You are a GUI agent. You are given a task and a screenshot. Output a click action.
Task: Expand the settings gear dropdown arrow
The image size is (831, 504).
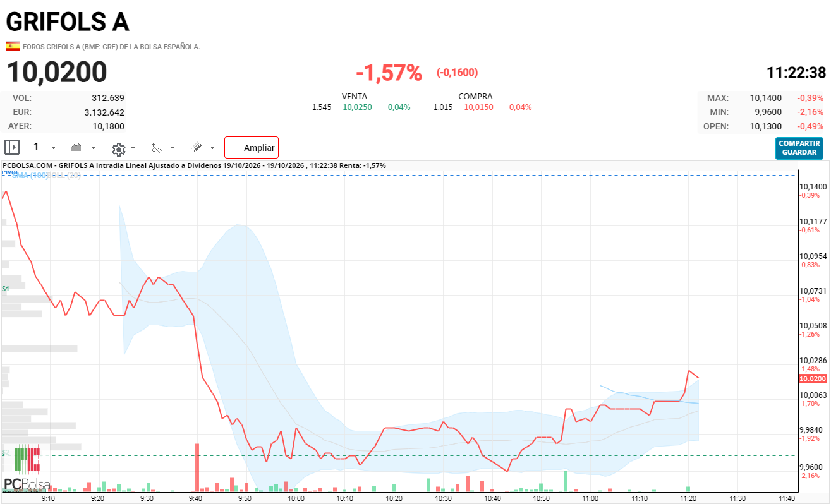(133, 148)
